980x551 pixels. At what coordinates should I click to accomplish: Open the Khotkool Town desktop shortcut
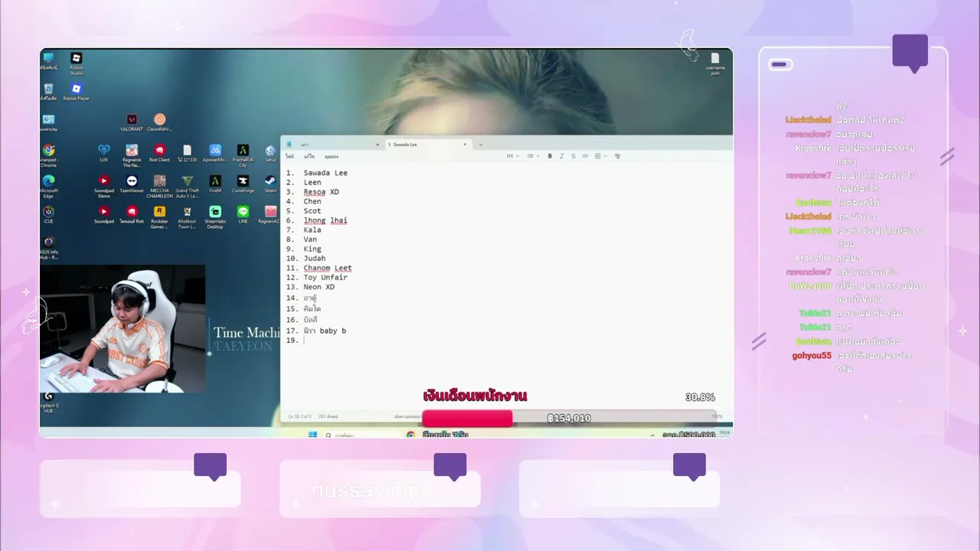click(188, 217)
